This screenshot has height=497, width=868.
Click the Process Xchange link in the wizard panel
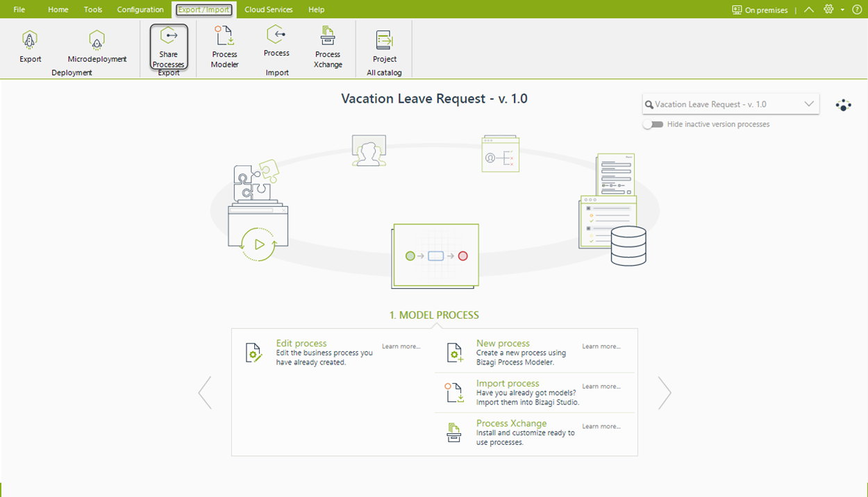pyautogui.click(x=512, y=423)
